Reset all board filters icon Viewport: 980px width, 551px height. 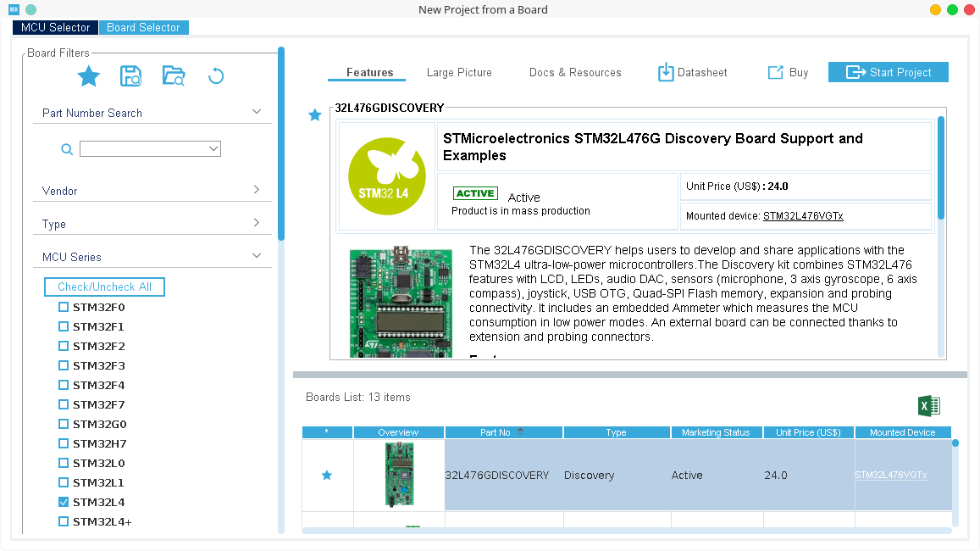tap(216, 76)
